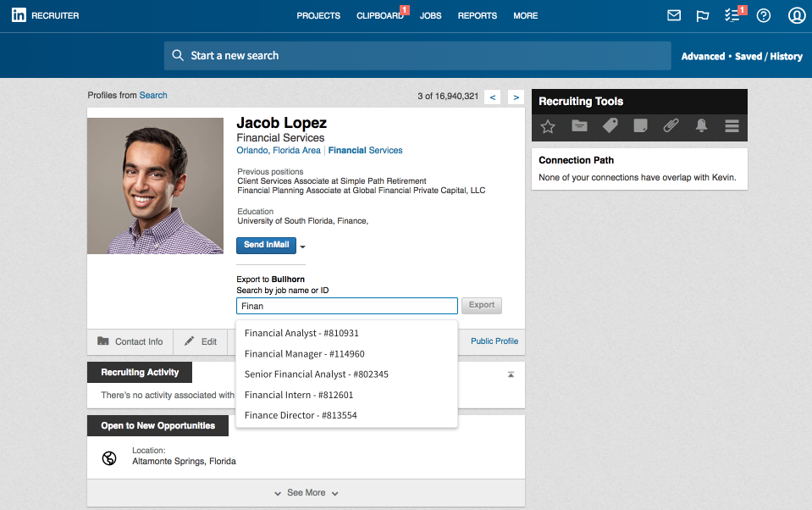Add a tag using the tag icon
The image size is (812, 510).
[x=610, y=125]
